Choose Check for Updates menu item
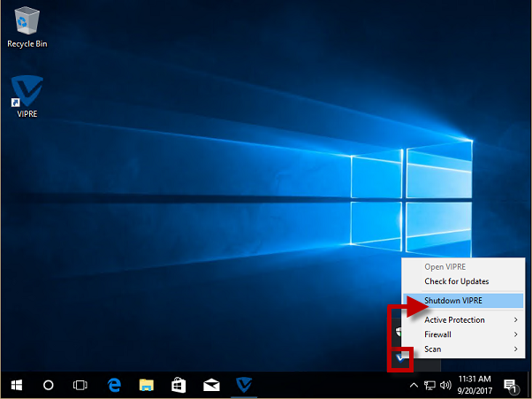532x399 pixels. (x=456, y=281)
